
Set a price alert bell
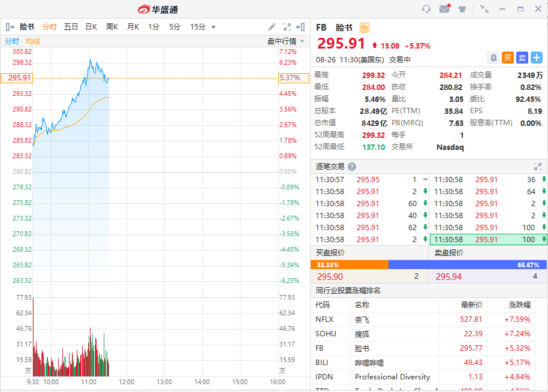(493, 58)
